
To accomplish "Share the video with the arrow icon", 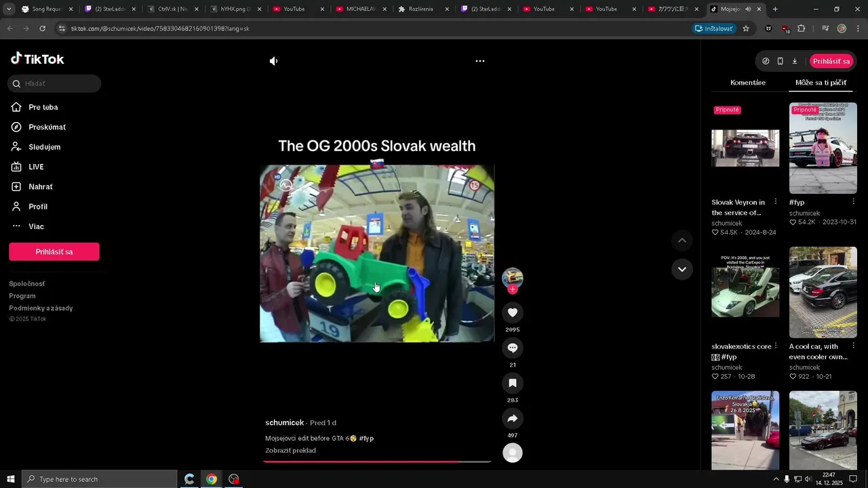I will pos(513,418).
